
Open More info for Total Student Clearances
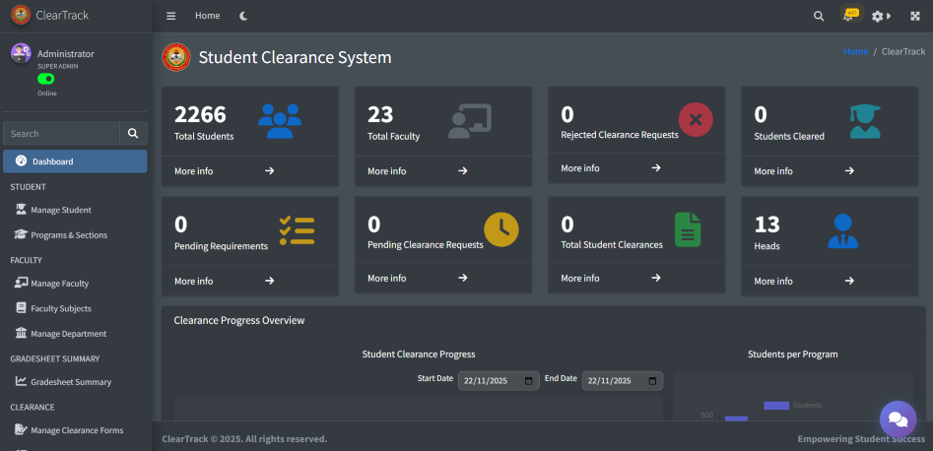click(x=637, y=278)
